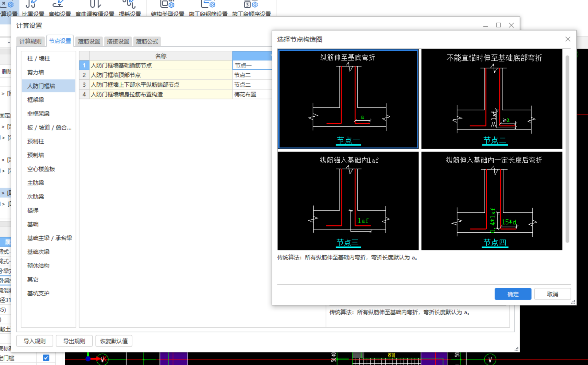Select 板 / 坡道 / 叠合 category
The image size is (588, 365).
[49, 127]
